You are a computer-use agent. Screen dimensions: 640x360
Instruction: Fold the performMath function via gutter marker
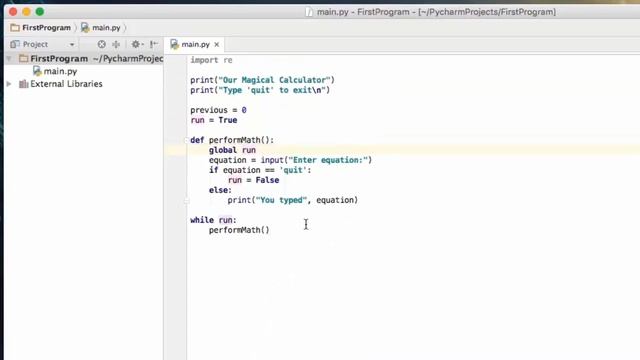pos(187,140)
